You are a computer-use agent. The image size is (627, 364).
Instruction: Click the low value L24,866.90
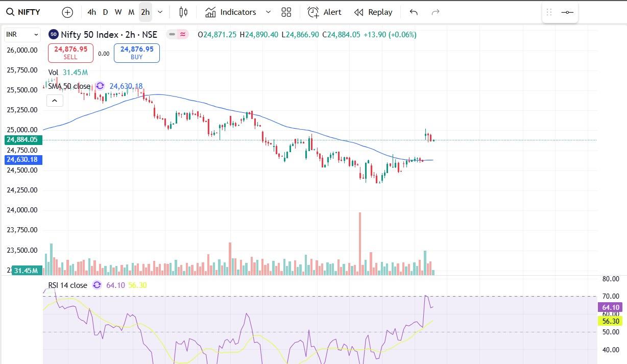click(300, 35)
